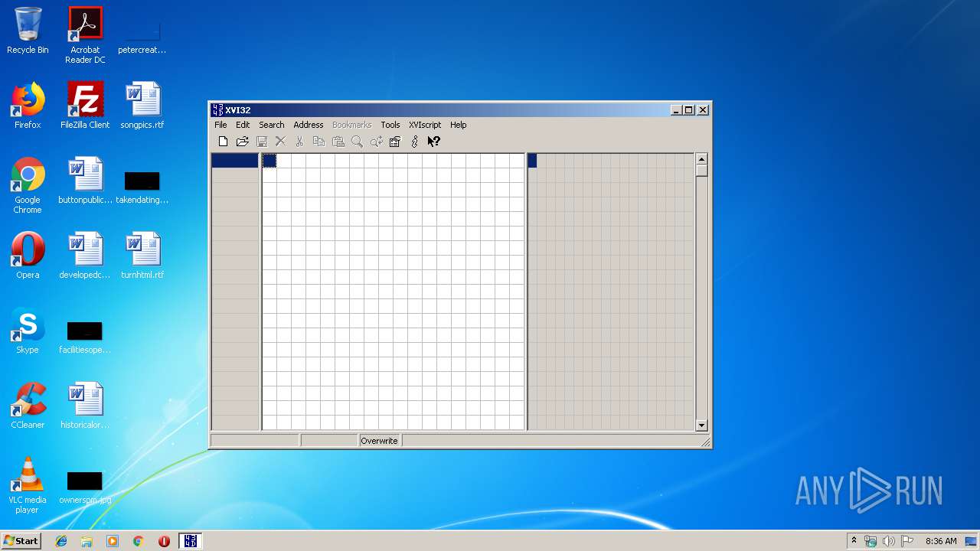Open Windows Explorer from the taskbar
The image size is (980, 551).
pyautogui.click(x=87, y=541)
